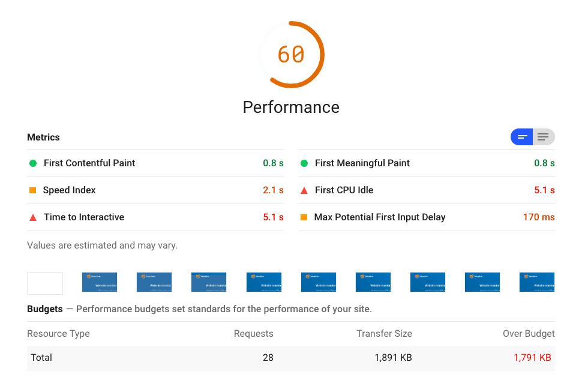This screenshot has width=588, height=389.
Task: Click the orange Max Potential First Input Delay square
Action: [x=304, y=217]
